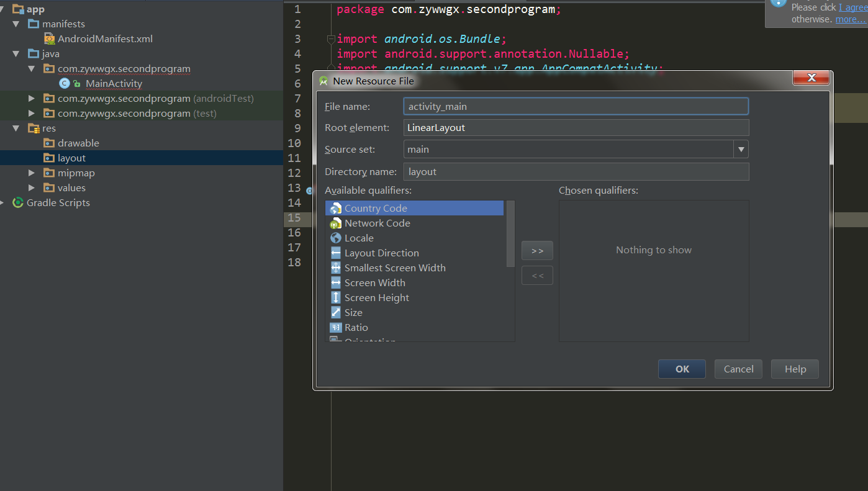This screenshot has width=868, height=491.
Task: Click the Gradle Scripts icon
Action: [18, 203]
